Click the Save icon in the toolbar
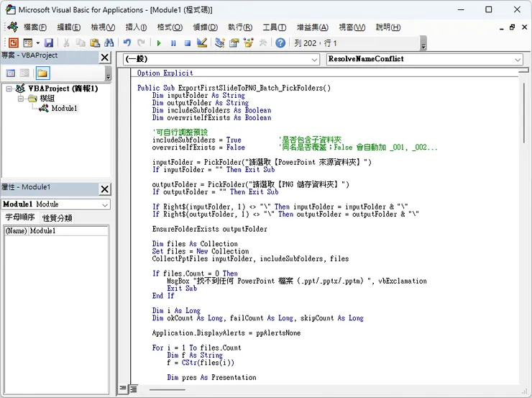 [49, 43]
